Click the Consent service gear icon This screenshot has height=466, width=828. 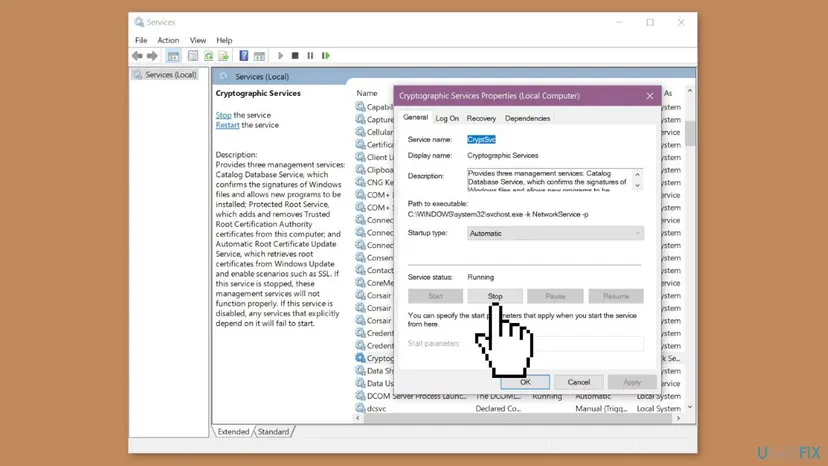click(360, 257)
